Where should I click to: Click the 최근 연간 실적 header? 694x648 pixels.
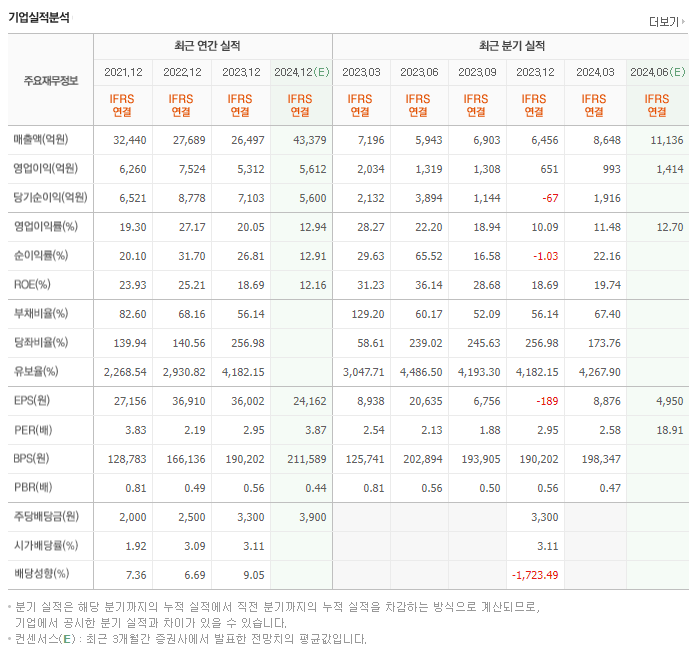point(207,46)
